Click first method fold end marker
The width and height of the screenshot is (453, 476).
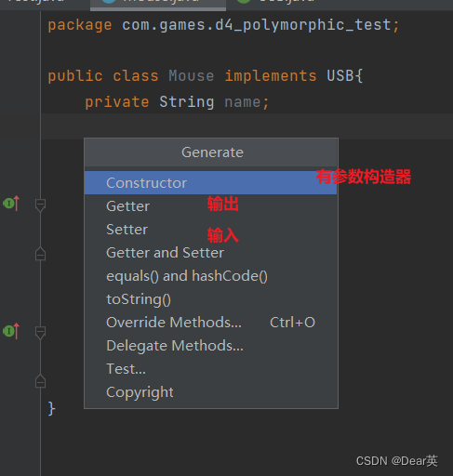(40, 254)
